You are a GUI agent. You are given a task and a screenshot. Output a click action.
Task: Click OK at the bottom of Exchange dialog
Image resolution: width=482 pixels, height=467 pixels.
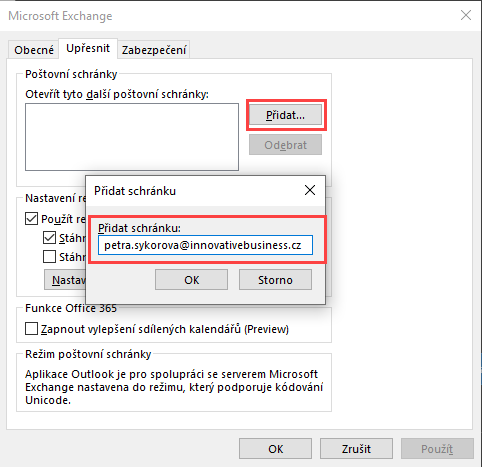point(275,449)
